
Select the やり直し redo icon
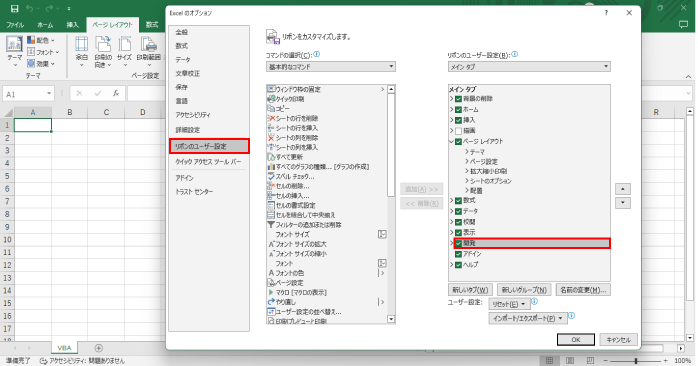(271, 302)
